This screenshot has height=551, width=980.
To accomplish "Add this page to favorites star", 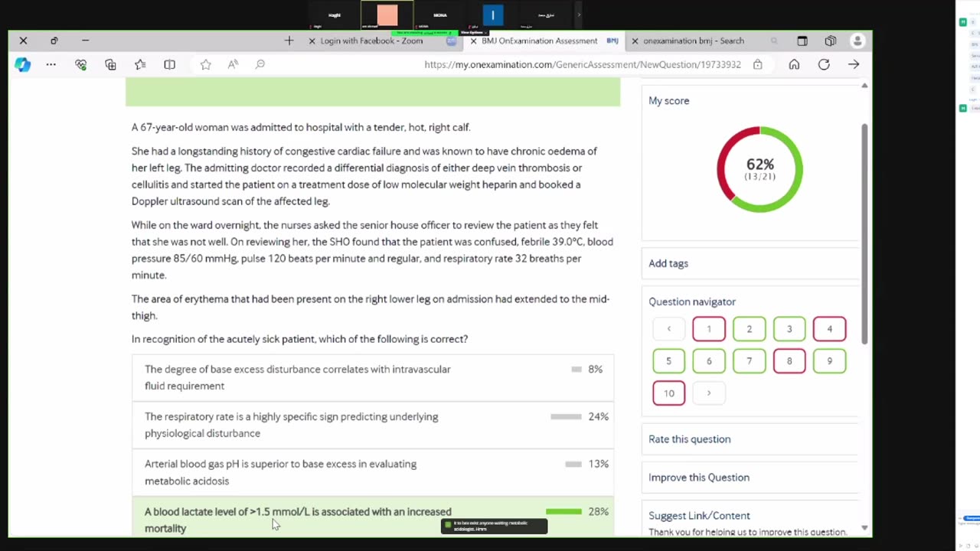I will (x=205, y=64).
